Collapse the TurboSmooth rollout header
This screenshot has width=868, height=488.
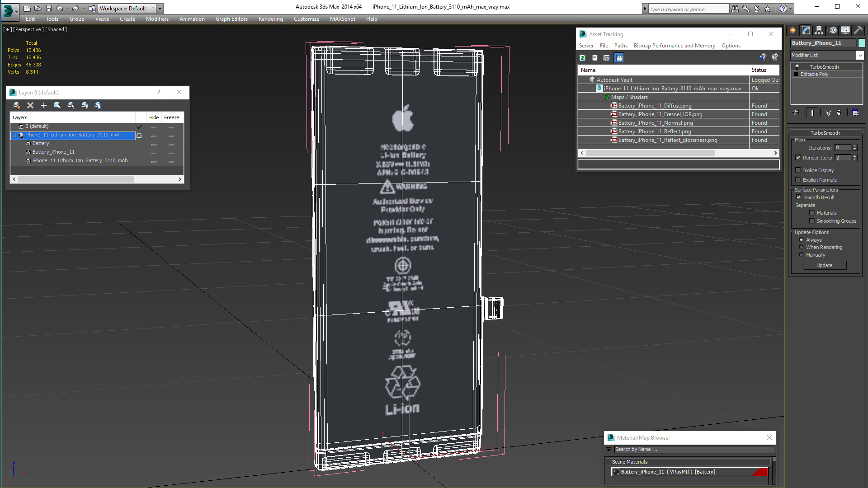point(825,133)
